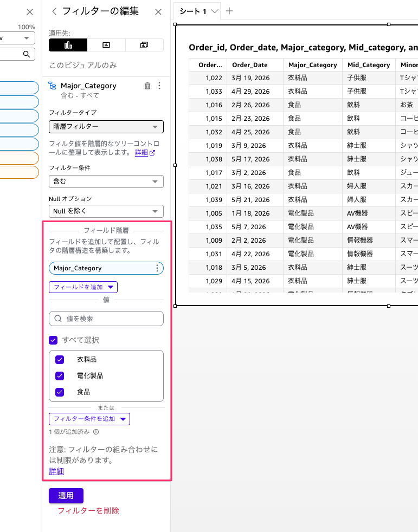Click the magnifier in 値を検索 box
Viewport: 418px width, 532px height.
point(58,319)
